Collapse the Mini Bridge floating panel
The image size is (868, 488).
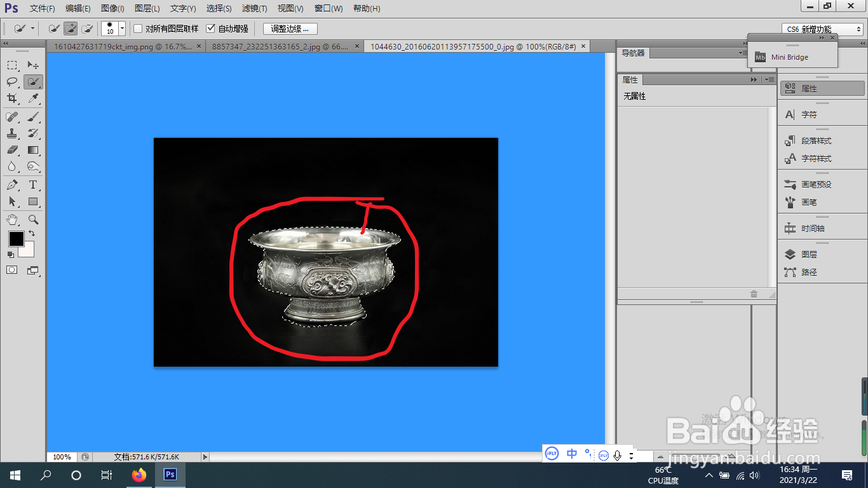click(x=822, y=38)
